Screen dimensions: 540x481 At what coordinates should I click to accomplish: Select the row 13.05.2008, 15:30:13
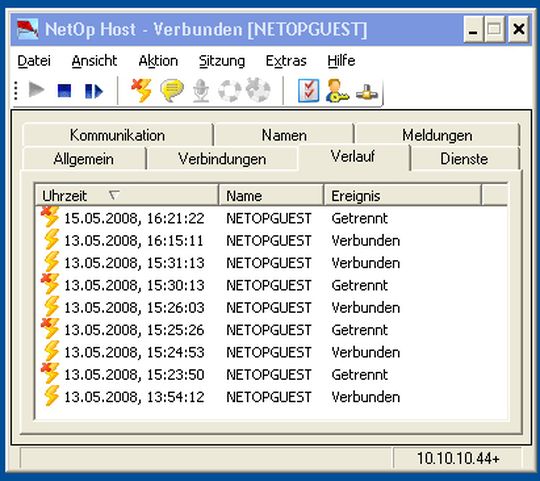point(271,285)
